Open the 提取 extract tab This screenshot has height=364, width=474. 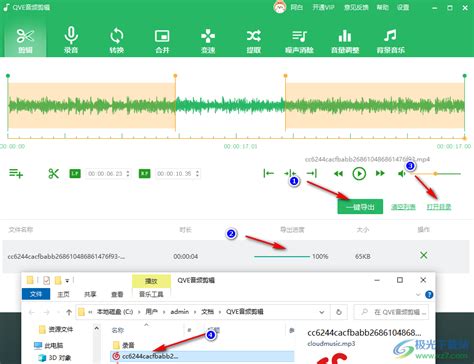[253, 40]
